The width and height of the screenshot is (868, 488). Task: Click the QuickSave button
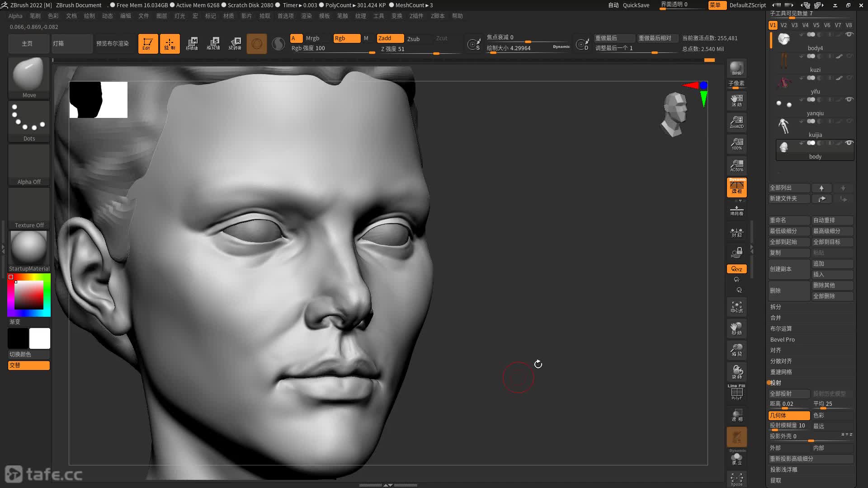pyautogui.click(x=636, y=5)
